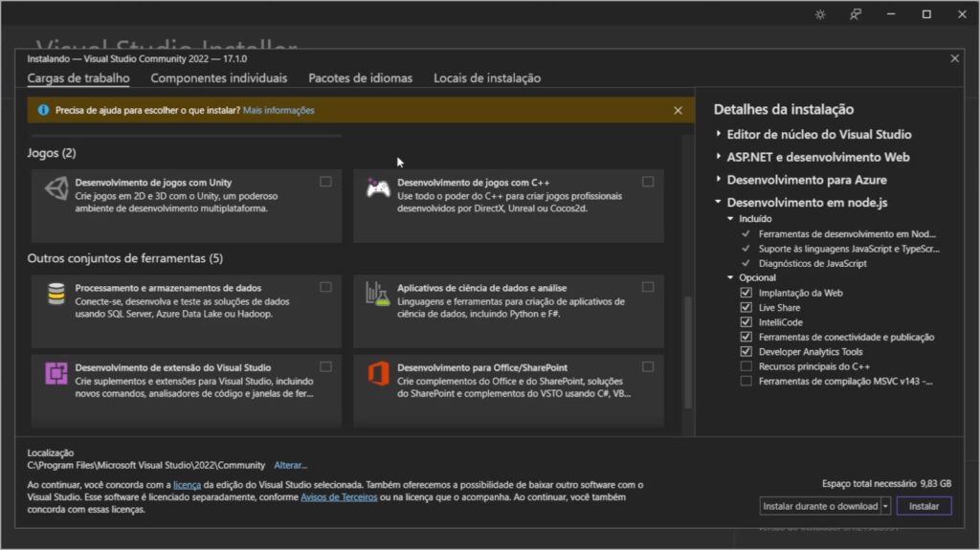Select Diagnósticos de JavaScript included item
This screenshot has width=980, height=550.
[x=813, y=263]
